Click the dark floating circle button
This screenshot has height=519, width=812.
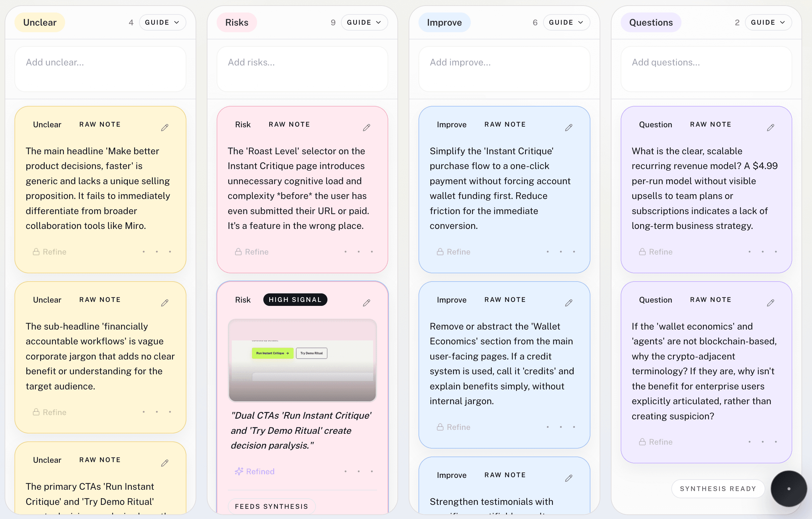coord(788,488)
